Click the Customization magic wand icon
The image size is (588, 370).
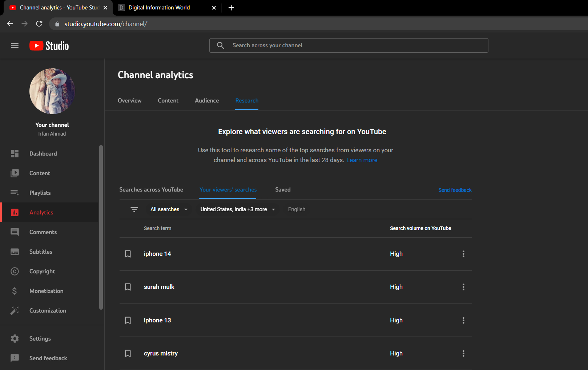(x=15, y=311)
